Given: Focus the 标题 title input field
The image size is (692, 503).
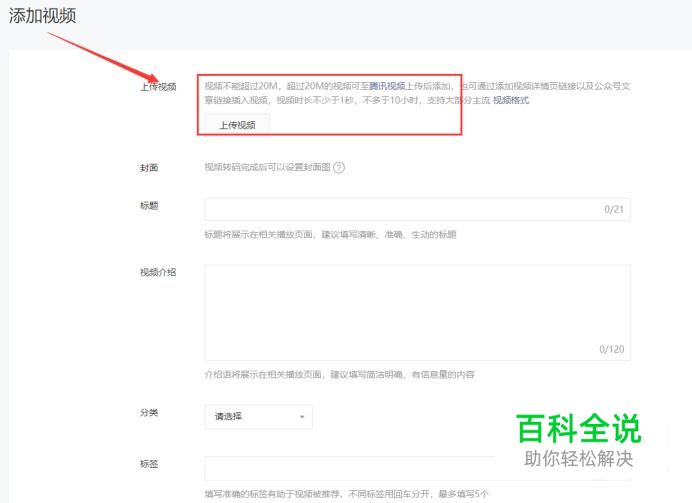Looking at the screenshot, I should [417, 209].
